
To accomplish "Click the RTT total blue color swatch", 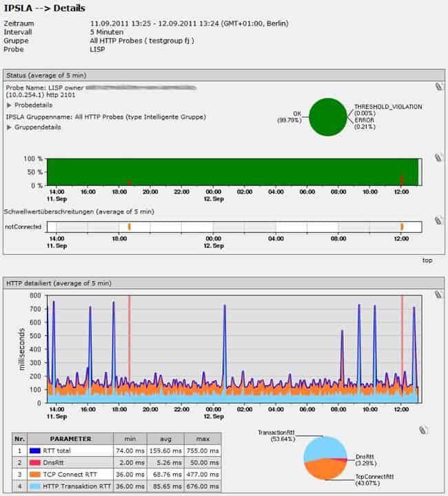I will 34,451.
